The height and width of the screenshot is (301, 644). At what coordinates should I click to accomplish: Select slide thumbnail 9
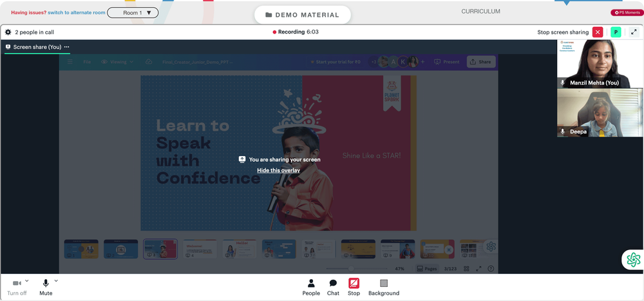point(397,249)
